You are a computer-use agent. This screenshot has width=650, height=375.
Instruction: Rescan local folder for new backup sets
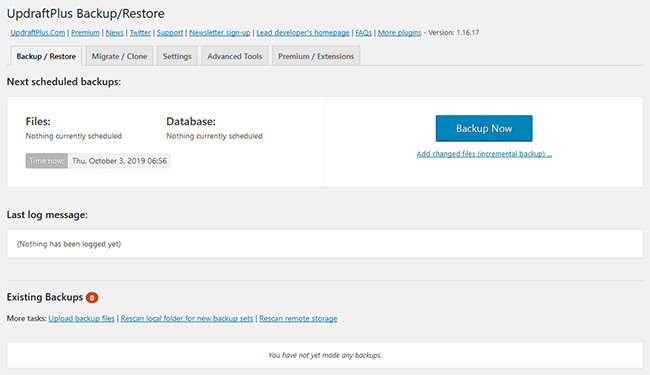coord(187,318)
